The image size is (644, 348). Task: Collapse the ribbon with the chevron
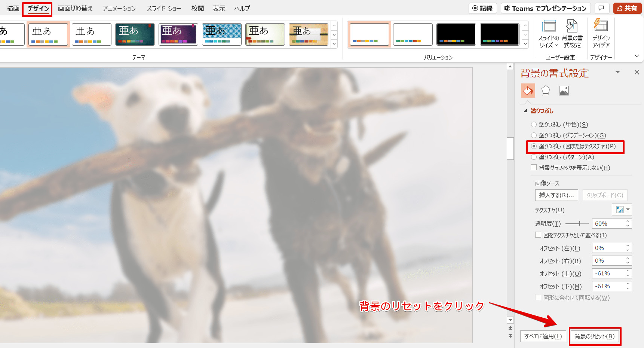coord(637,56)
